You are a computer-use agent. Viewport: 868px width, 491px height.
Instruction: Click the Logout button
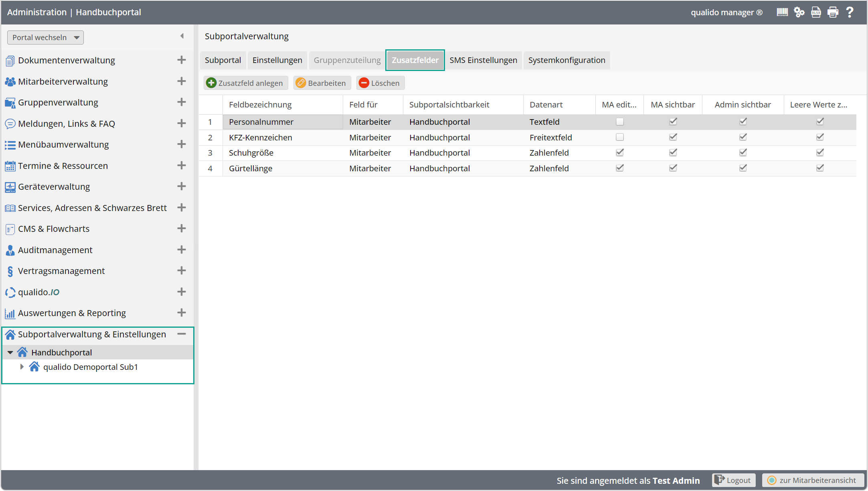pos(734,480)
